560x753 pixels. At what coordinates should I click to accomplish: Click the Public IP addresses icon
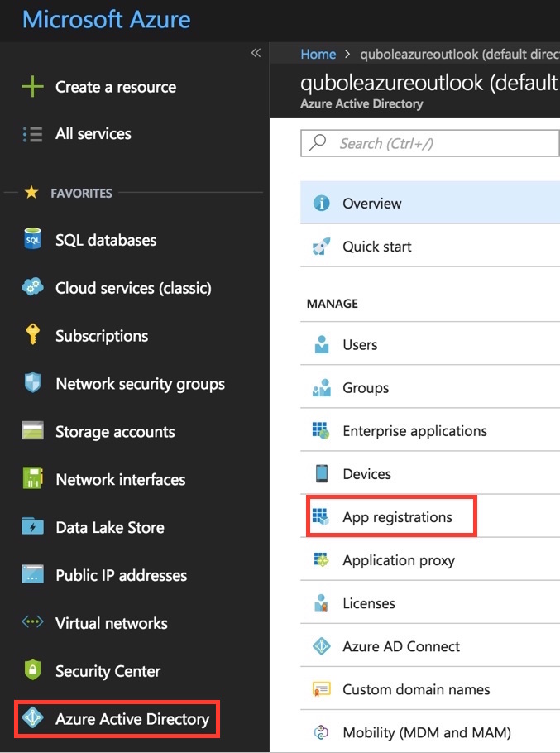click(32, 574)
